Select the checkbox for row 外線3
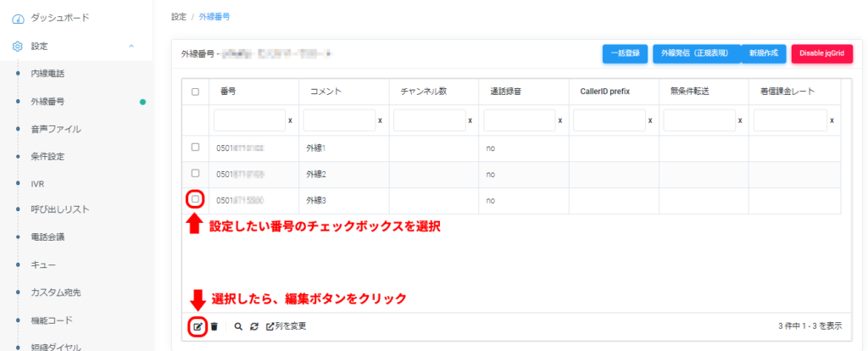 coord(195,199)
